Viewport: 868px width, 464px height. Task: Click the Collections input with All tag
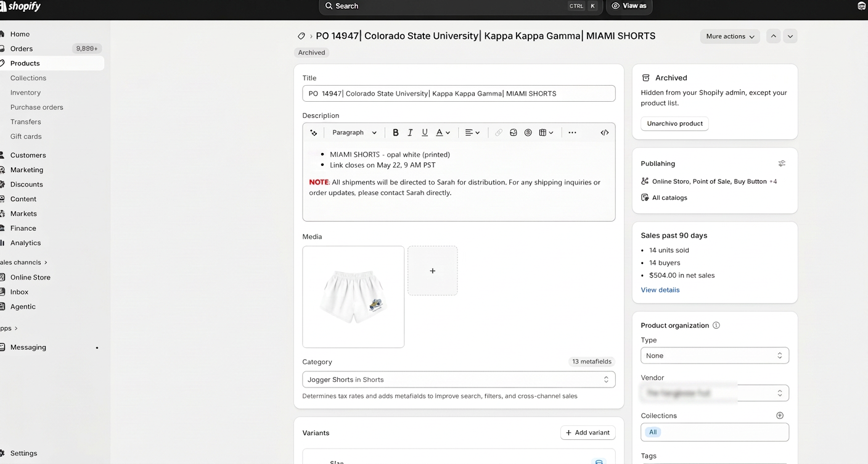pyautogui.click(x=714, y=433)
